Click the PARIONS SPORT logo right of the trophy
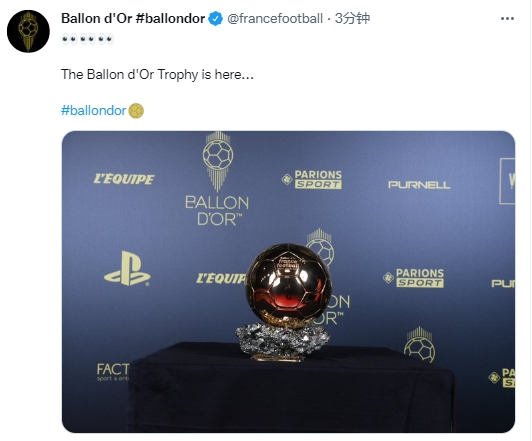 (x=413, y=278)
